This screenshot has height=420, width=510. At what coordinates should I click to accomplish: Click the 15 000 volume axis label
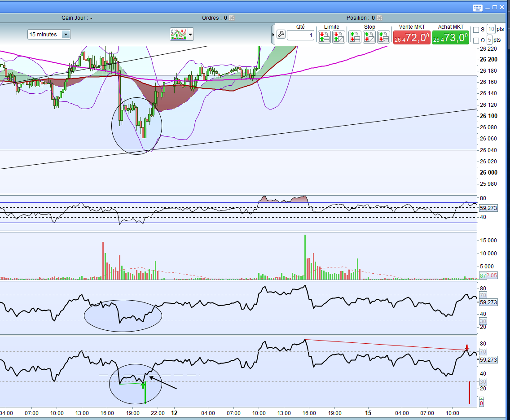[488, 241]
